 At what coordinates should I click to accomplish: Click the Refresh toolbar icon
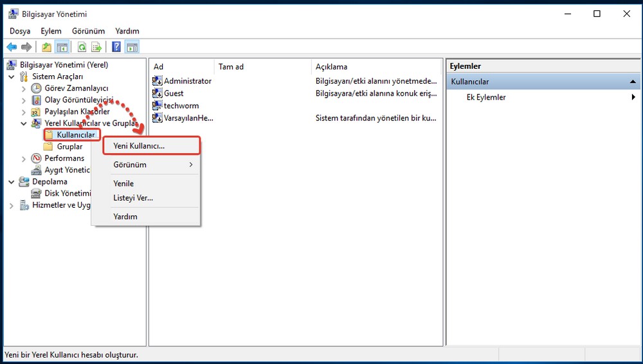(x=82, y=47)
